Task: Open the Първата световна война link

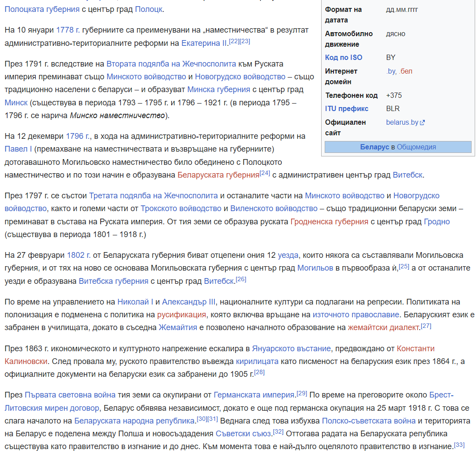Action: tap(70, 395)
